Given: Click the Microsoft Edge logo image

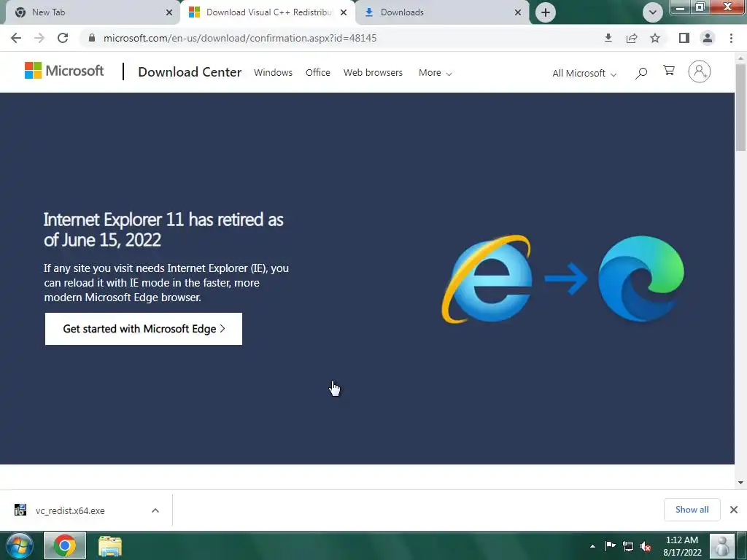Looking at the screenshot, I should pos(640,279).
